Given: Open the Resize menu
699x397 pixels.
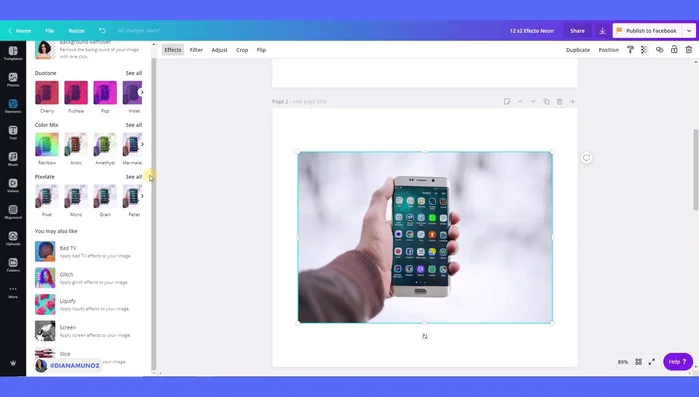Looking at the screenshot, I should [x=76, y=31].
